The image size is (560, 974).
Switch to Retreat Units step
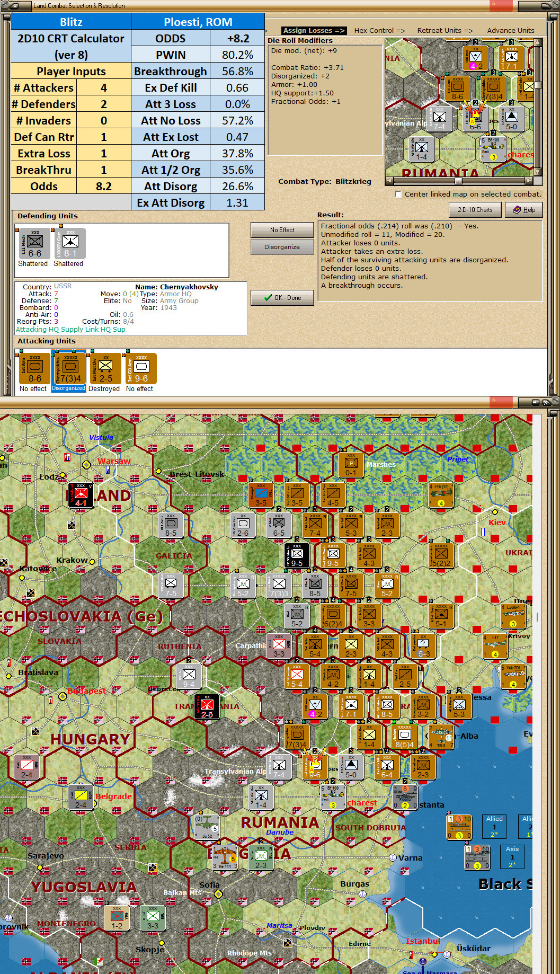click(445, 30)
